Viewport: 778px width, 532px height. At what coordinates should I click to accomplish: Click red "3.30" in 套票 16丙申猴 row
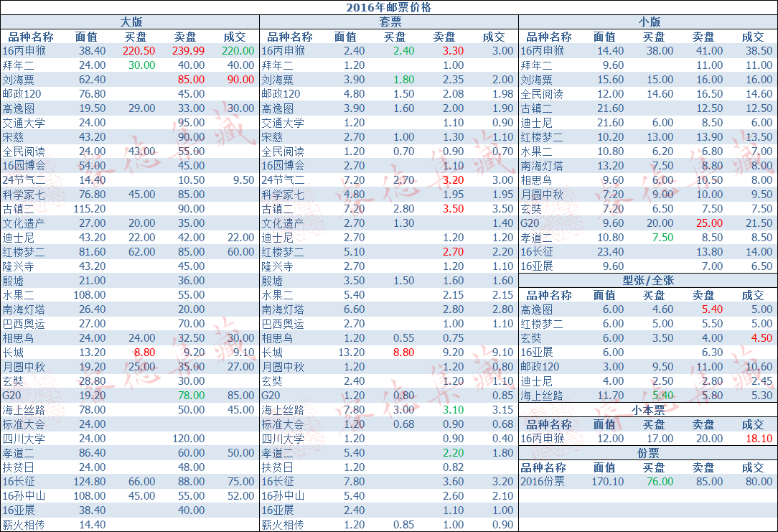coord(454,51)
